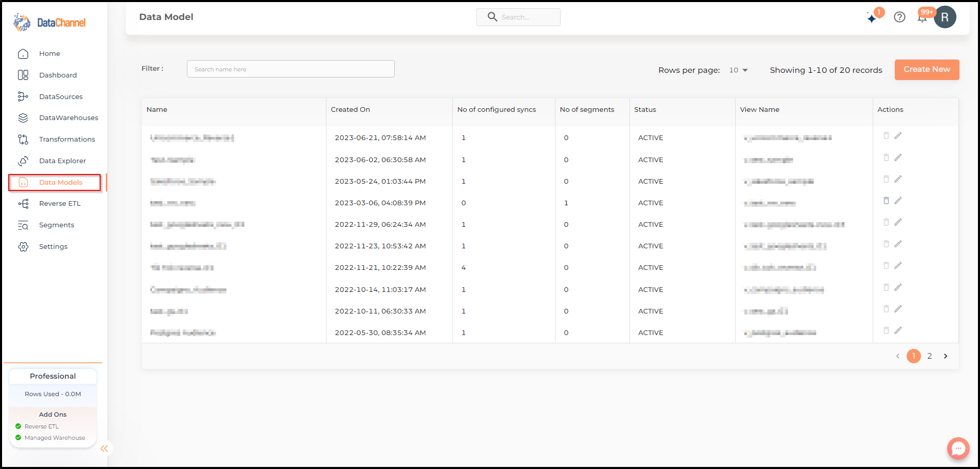Click the View Name column header
The image size is (980, 469).
pyautogui.click(x=760, y=110)
